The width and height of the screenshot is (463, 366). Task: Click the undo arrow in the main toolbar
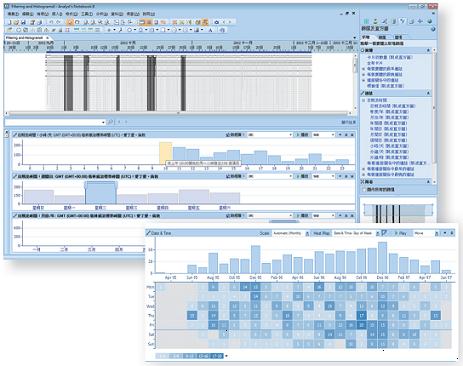[51, 22]
